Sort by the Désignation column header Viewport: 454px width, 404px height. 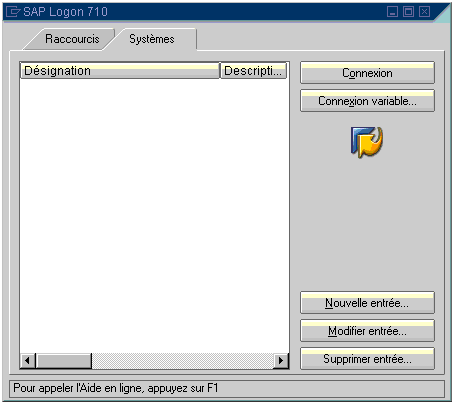[x=120, y=71]
